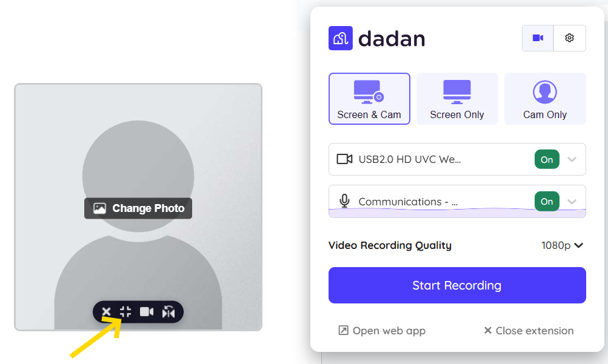This screenshot has height=364, width=608.
Task: Expand the USB2.0 HD UVC camera dropdown
Action: [572, 159]
